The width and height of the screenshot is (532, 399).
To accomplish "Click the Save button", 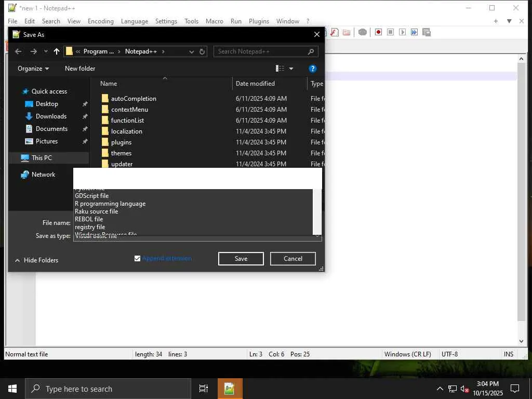I will pyautogui.click(x=241, y=259).
